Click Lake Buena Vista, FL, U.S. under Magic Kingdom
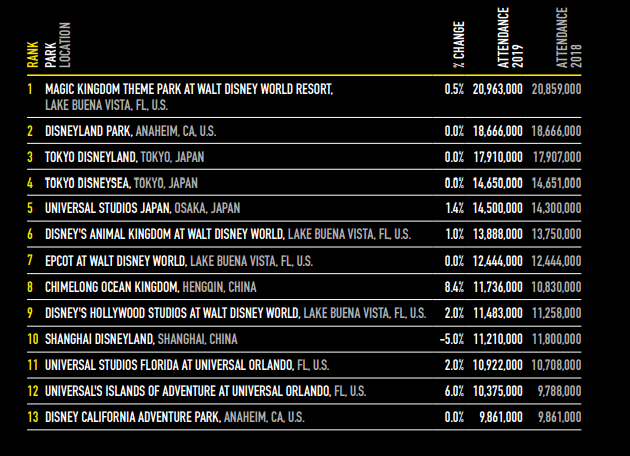The width and height of the screenshot is (630, 456). point(106,105)
